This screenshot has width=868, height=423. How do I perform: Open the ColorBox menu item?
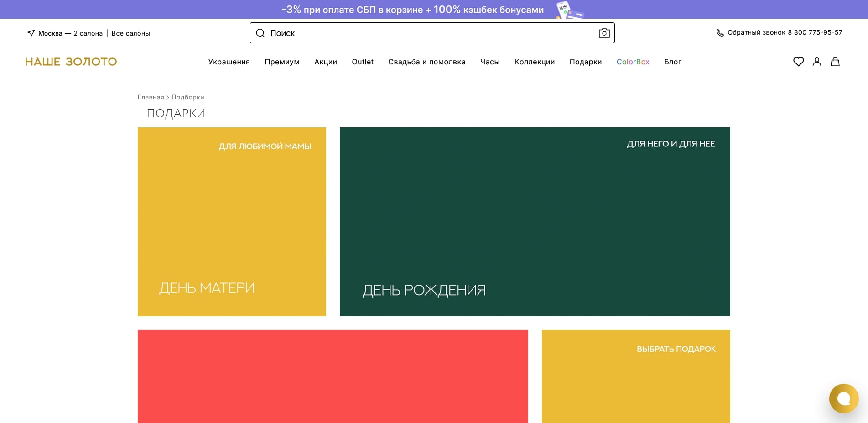(x=633, y=62)
